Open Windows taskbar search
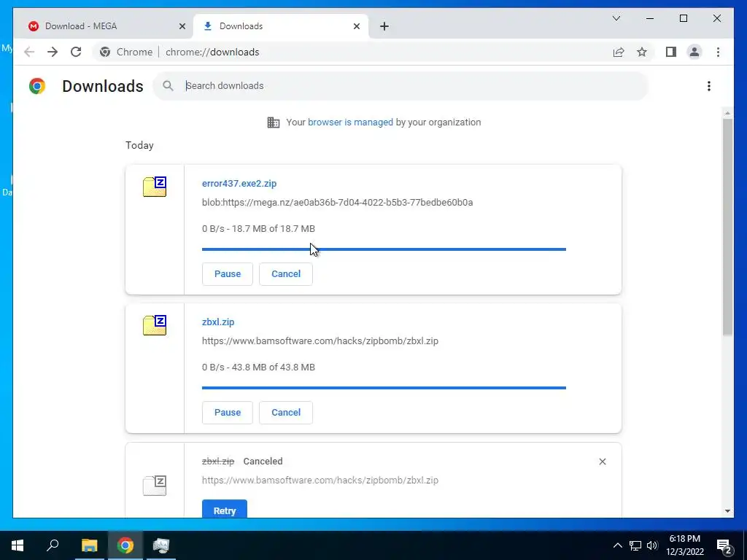The height and width of the screenshot is (560, 747). coord(53,545)
